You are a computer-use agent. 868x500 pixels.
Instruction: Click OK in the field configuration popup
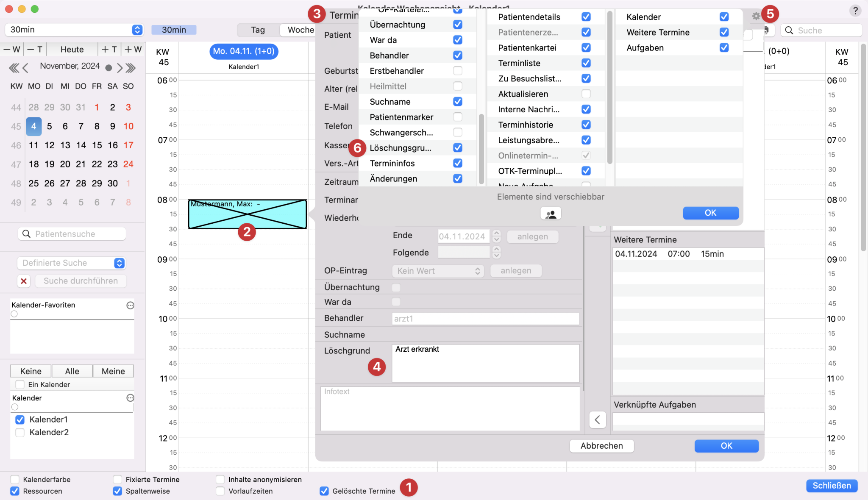point(711,213)
